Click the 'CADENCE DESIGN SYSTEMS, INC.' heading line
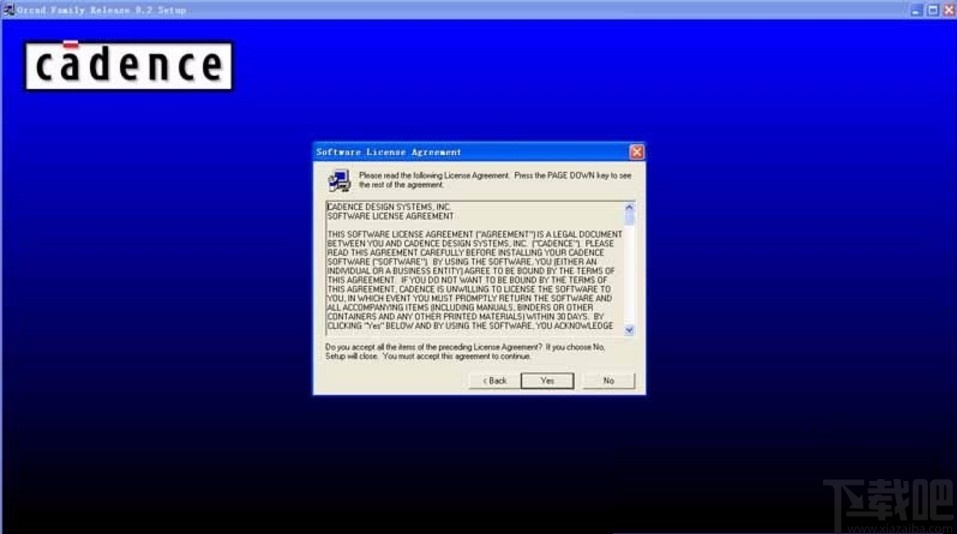The height and width of the screenshot is (534, 957). click(x=389, y=207)
